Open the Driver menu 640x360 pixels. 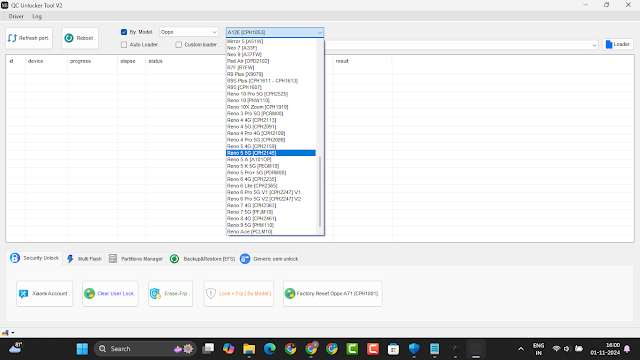pyautogui.click(x=16, y=16)
